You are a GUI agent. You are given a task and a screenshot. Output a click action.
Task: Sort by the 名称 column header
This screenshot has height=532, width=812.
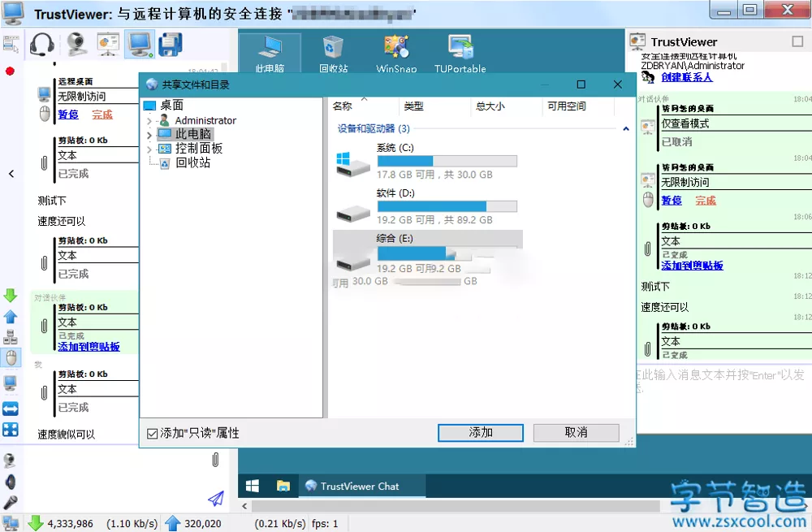pos(343,106)
